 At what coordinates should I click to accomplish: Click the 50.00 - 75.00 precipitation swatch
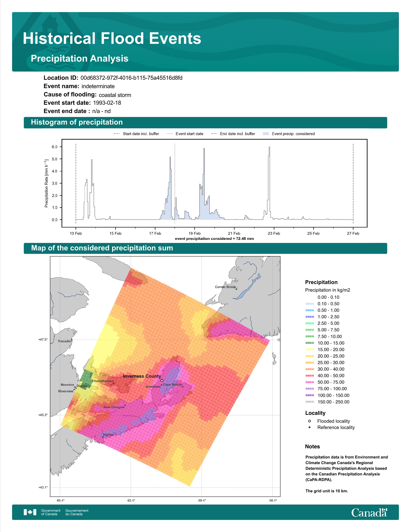(309, 382)
